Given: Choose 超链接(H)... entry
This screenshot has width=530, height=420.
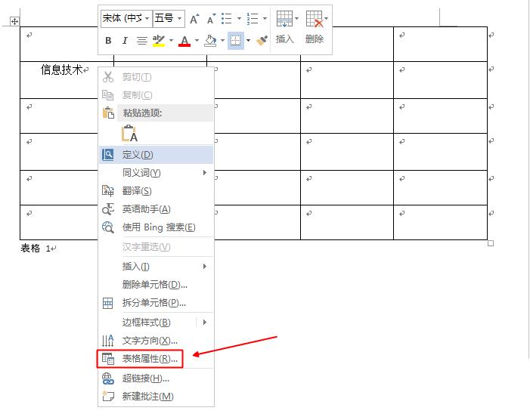Looking at the screenshot, I should [x=157, y=378].
